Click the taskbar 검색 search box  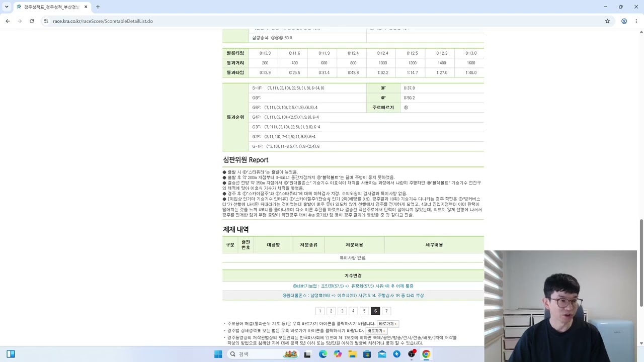coord(262,354)
